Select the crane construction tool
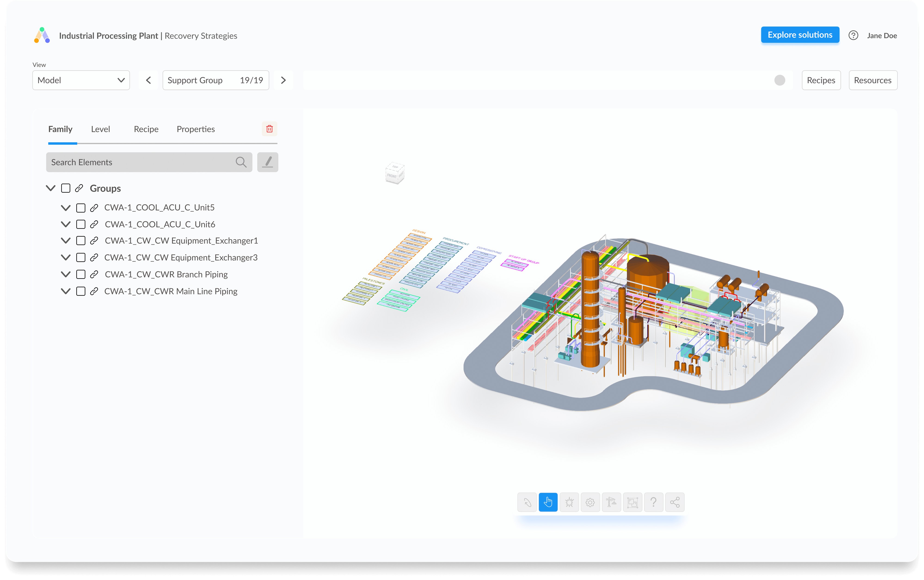924x580 pixels. (612, 502)
